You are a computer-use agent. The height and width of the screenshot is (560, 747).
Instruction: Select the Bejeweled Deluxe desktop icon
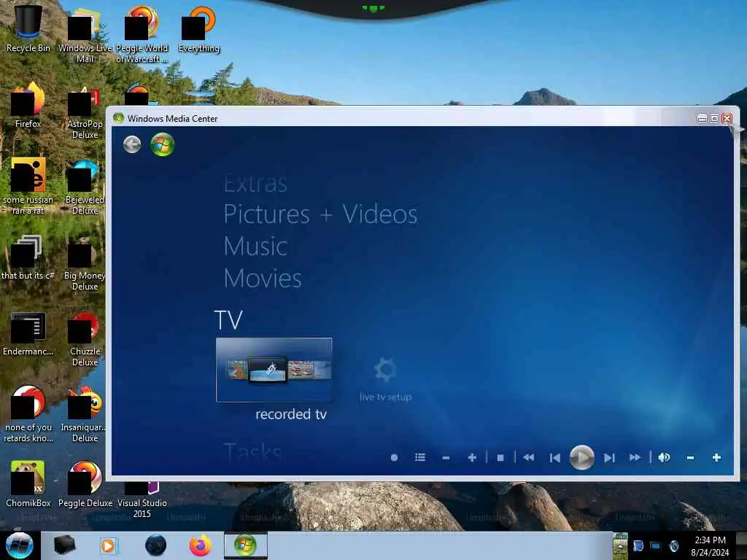tap(85, 187)
